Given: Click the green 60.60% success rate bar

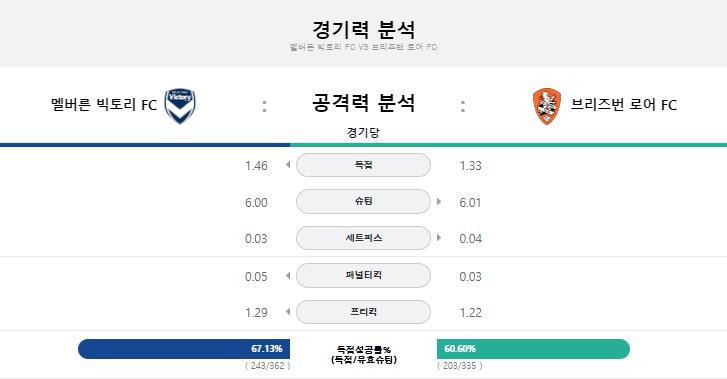Looking at the screenshot, I should coord(533,349).
